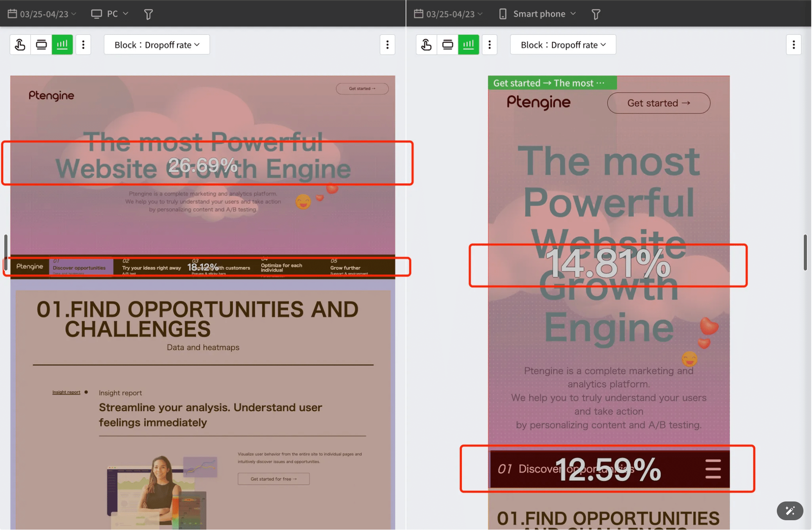Toggle green block analysis icon in PC panel
812x530 pixels.
coord(62,45)
